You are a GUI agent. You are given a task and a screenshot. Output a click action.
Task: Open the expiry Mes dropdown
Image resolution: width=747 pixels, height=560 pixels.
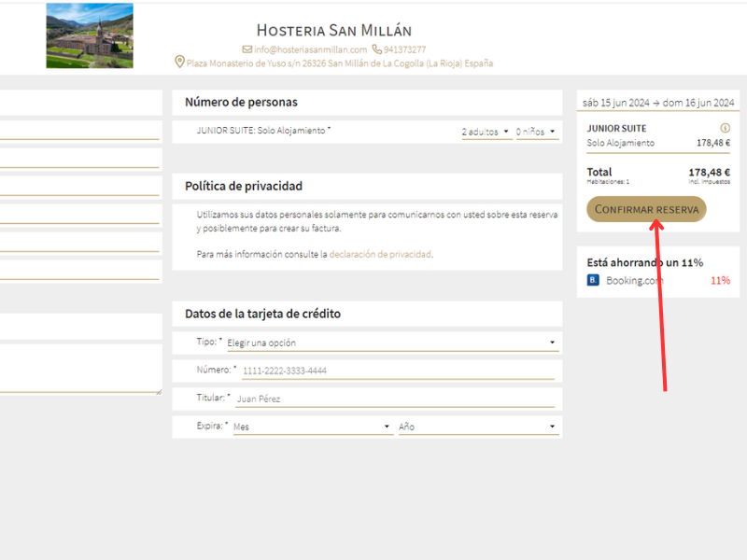tap(312, 427)
